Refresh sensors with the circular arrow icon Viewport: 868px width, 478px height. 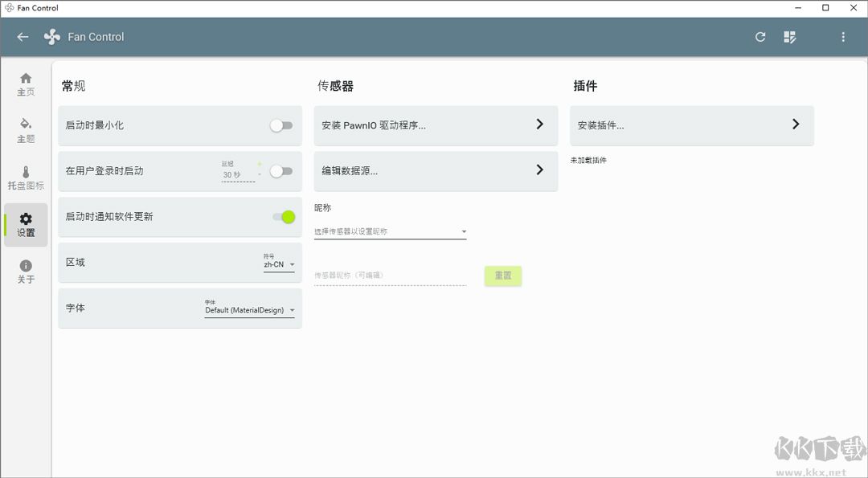coord(760,37)
